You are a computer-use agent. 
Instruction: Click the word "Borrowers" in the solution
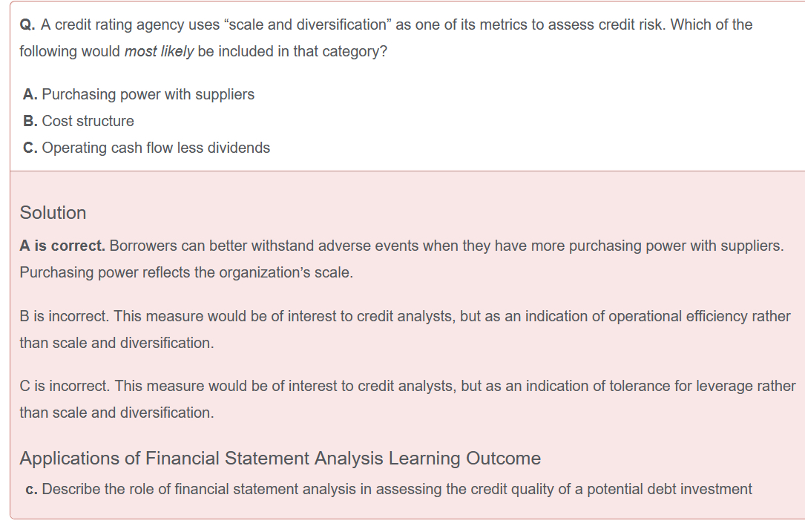coord(142,246)
